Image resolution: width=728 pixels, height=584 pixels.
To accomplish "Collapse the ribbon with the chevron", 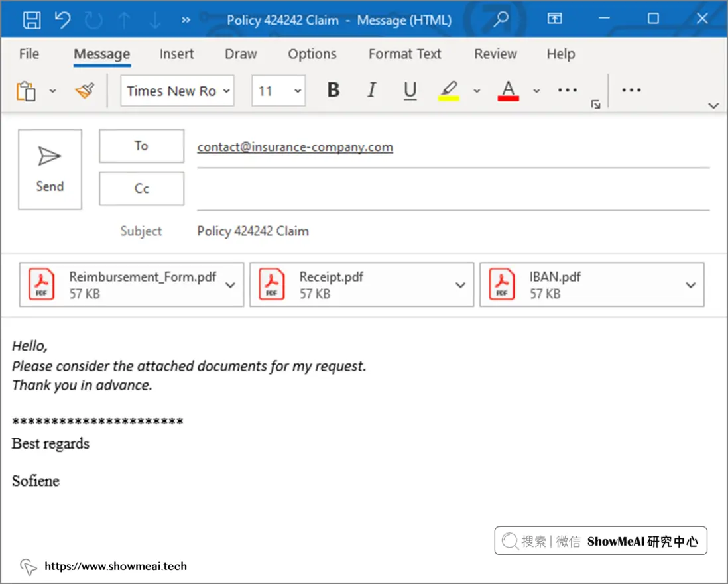I will pos(713,106).
